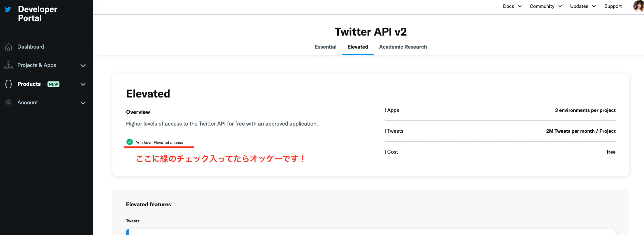Open the Docs menu
644x235 pixels.
coord(508,6)
